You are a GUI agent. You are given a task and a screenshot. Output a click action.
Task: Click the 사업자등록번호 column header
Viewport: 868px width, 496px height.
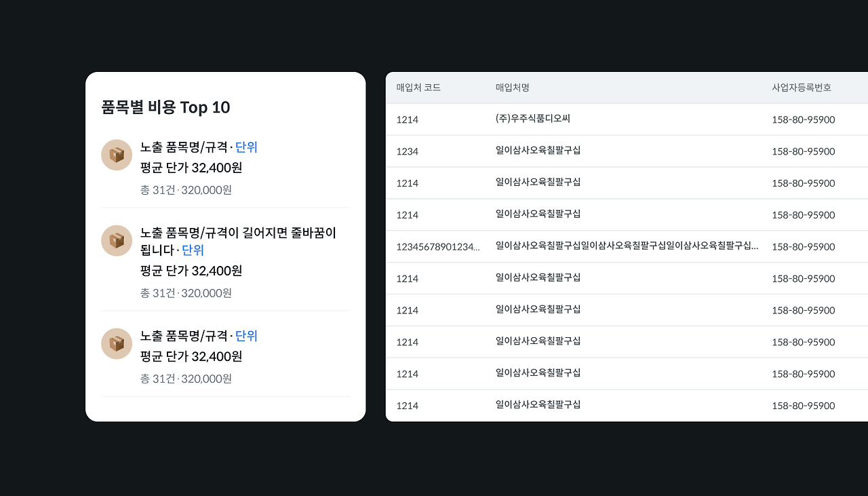802,88
